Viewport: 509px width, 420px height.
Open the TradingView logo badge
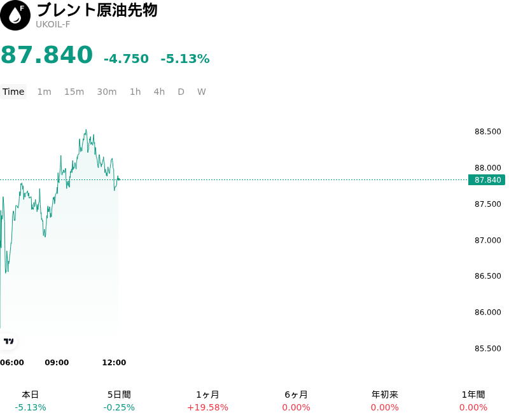click(x=8, y=341)
